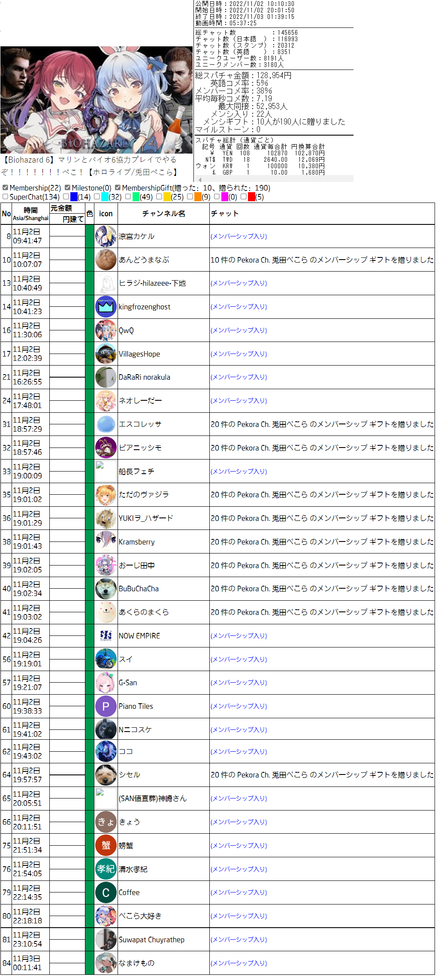This screenshot has width=441, height=980.
Task: Click YUKIヲ_ハザード's avatar icon
Action: pos(106,518)
